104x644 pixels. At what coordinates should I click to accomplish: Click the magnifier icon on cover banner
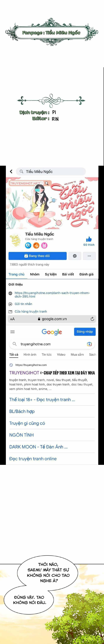pos(47,183)
